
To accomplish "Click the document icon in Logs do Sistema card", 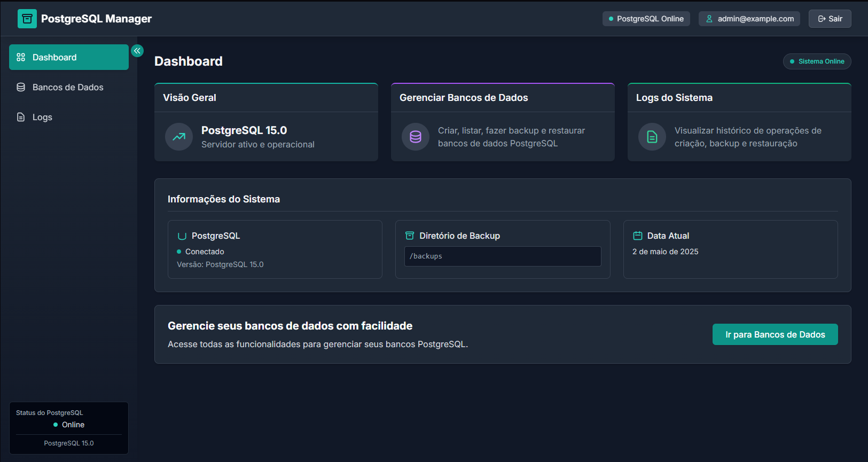I will tap(652, 137).
